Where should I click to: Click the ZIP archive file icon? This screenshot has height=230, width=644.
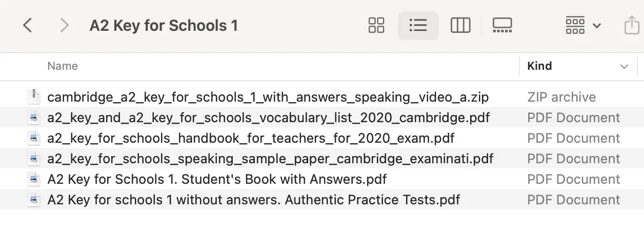(x=34, y=97)
